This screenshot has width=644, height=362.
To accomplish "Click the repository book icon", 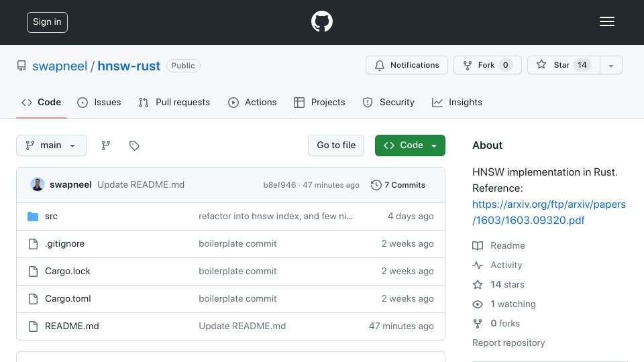I will point(21,66).
